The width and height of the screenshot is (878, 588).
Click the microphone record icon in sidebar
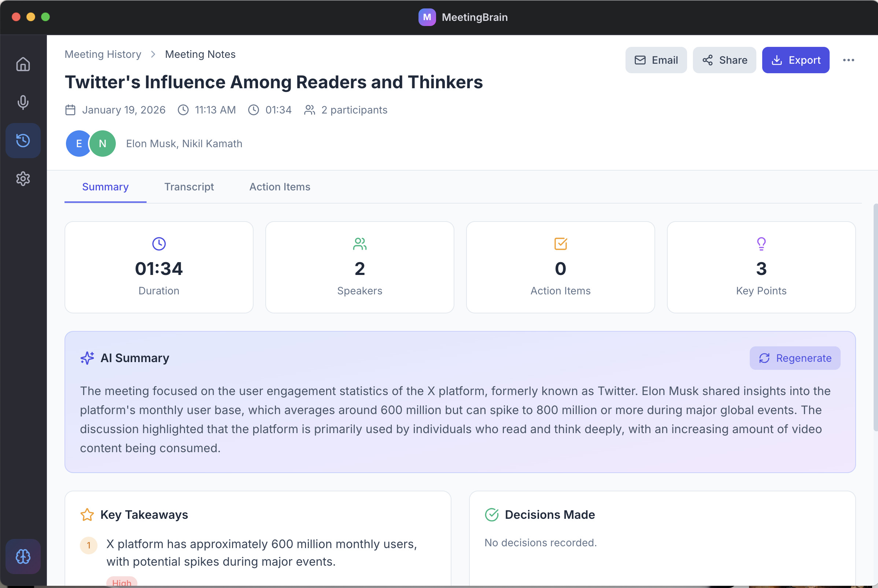(23, 103)
